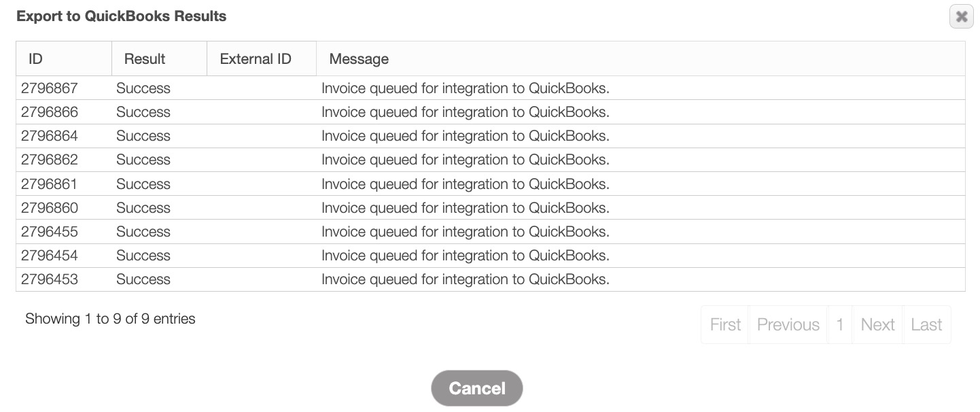Sort by the External ID column header
Image resolution: width=980 pixels, height=412 pixels.
pos(256,59)
